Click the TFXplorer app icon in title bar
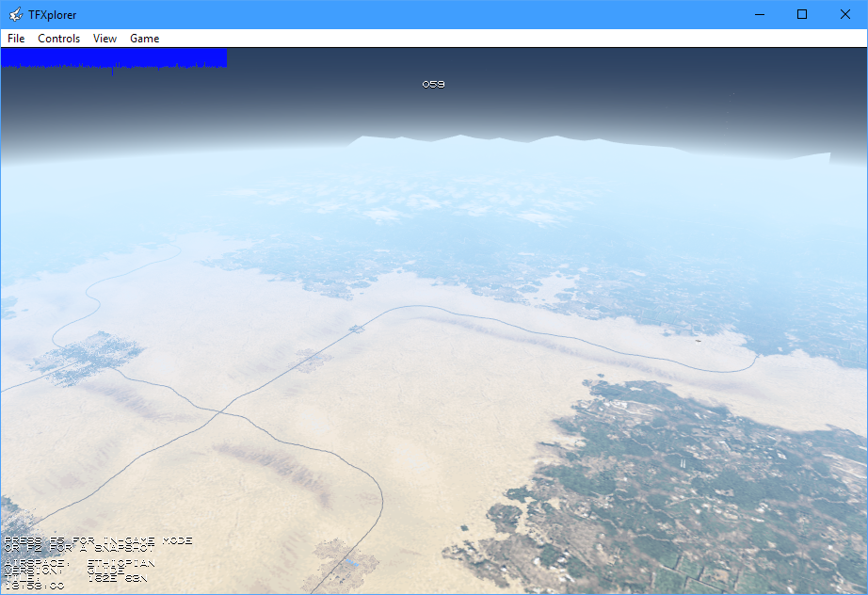 [x=16, y=14]
